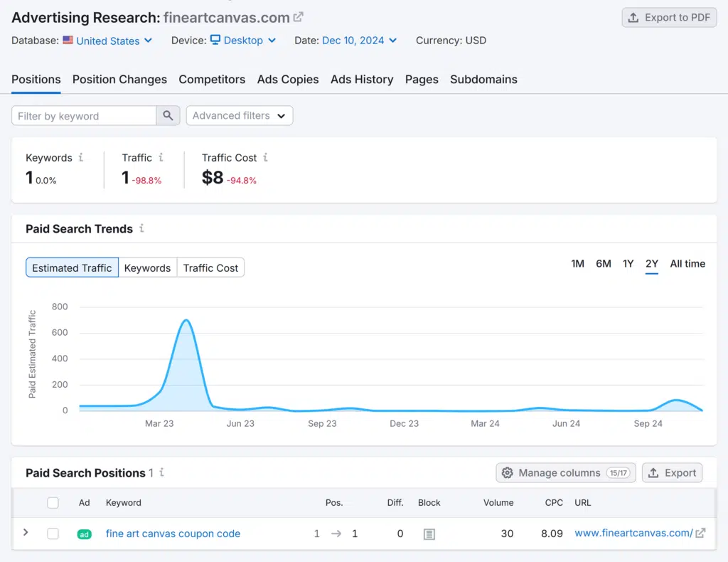728x562 pixels.
Task: Tick the select-all checkbox in table header
Action: 53,502
